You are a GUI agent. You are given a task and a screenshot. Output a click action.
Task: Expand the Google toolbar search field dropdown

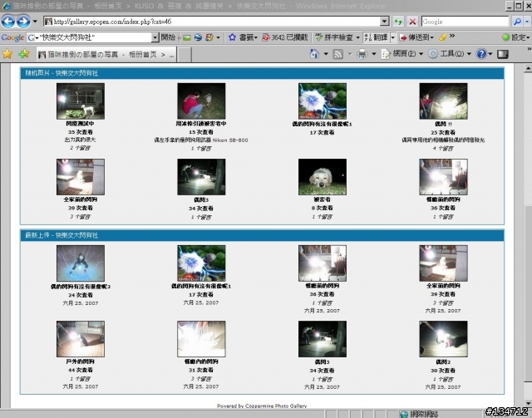155,37
